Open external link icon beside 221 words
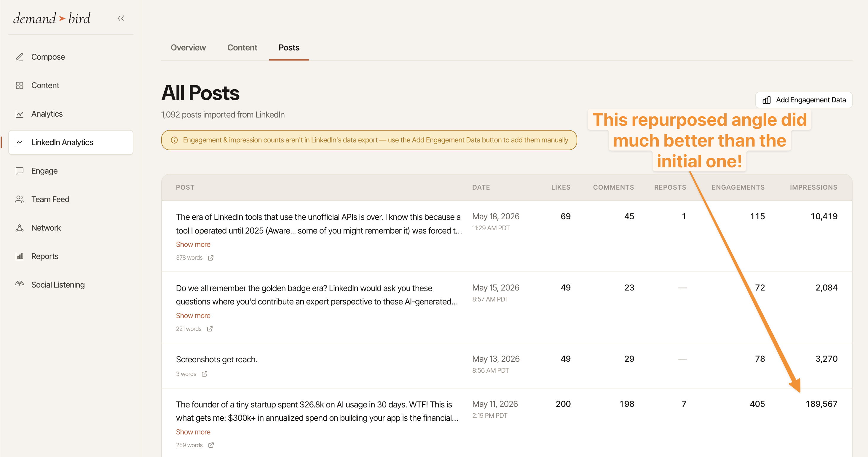The image size is (868, 457). click(210, 329)
